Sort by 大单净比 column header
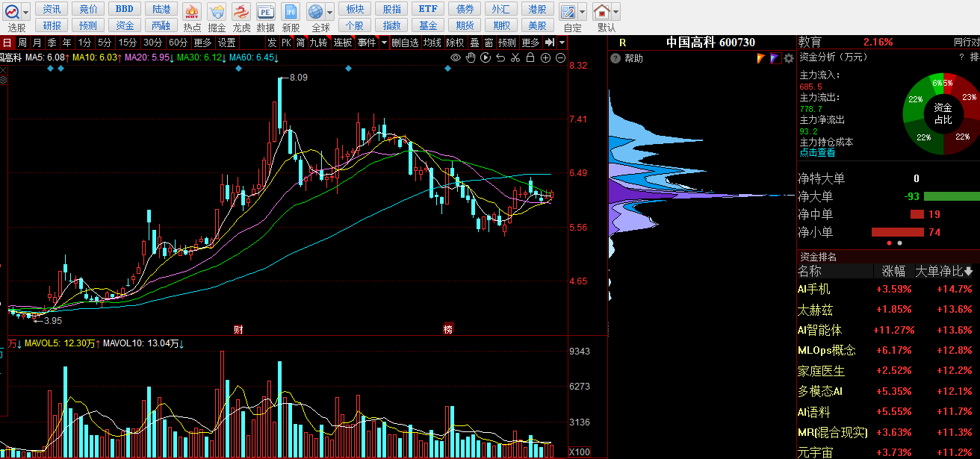This screenshot has height=459, width=980. pyautogui.click(x=943, y=271)
